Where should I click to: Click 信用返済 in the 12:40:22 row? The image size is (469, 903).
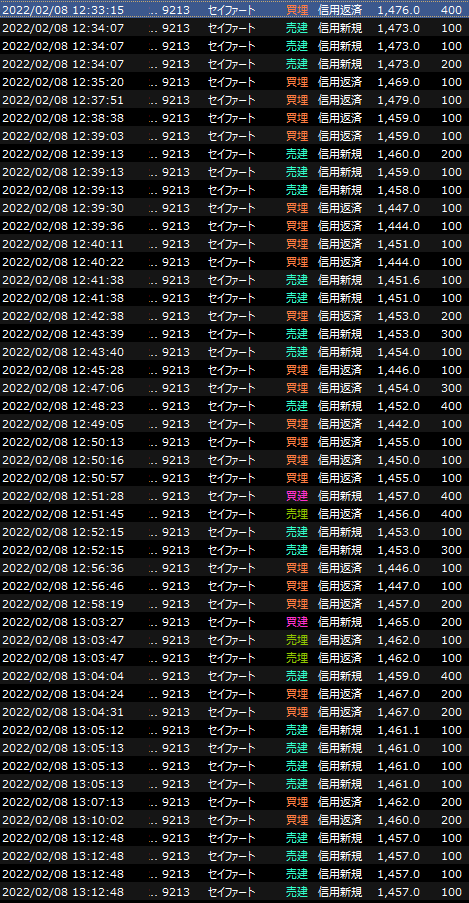coord(340,262)
